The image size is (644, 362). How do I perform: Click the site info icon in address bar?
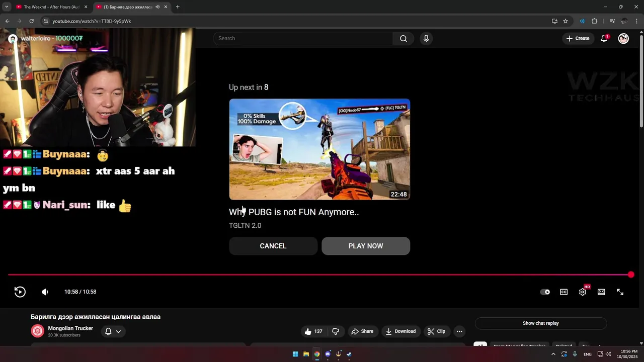(x=46, y=21)
